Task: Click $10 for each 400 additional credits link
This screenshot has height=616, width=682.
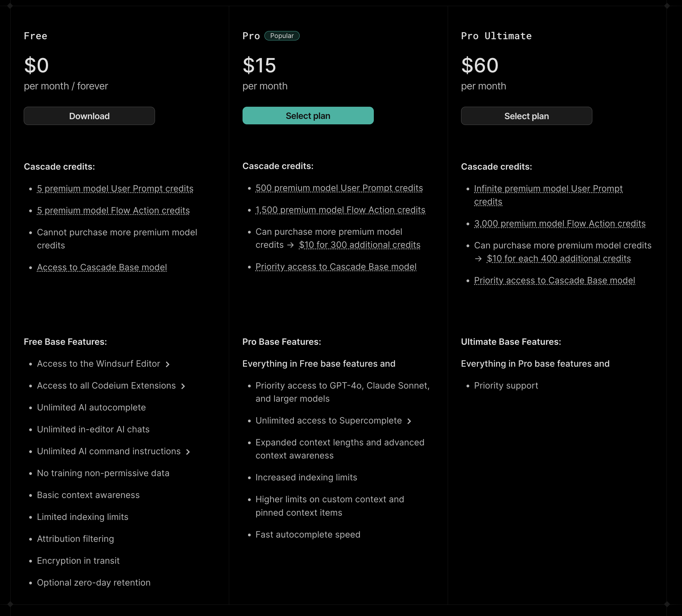Action: point(559,258)
